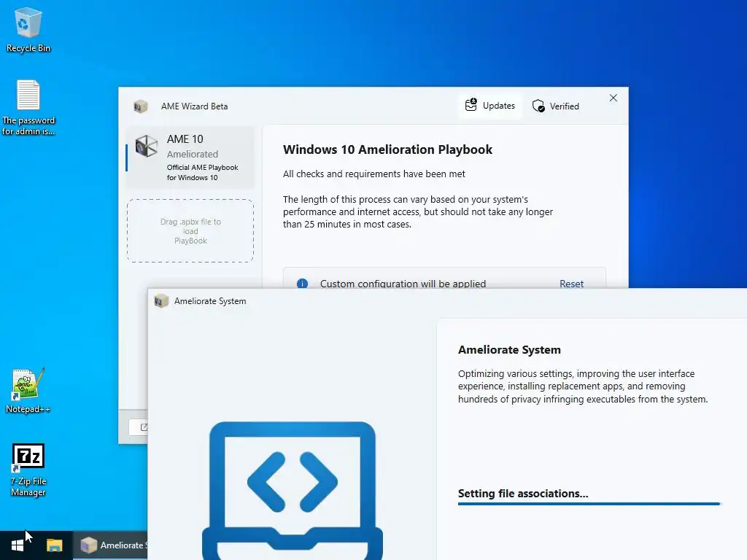747x560 pixels.
Task: Click the Ameliorate System progress bar
Action: (589, 504)
